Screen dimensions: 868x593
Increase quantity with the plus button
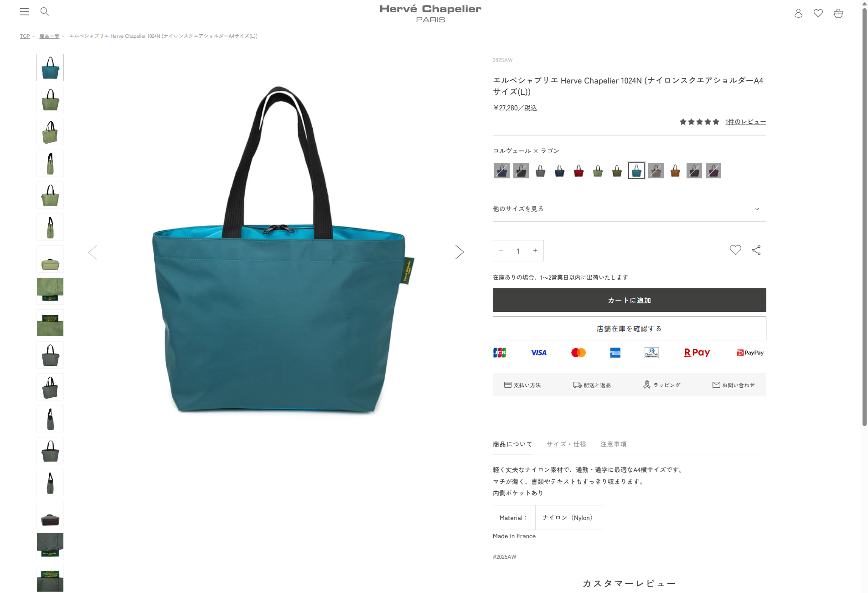click(535, 250)
